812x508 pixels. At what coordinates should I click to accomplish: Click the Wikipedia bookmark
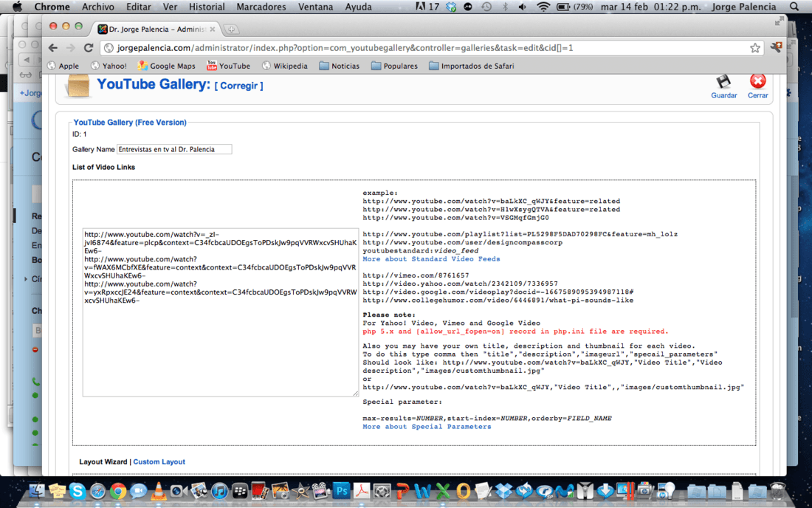(285, 66)
